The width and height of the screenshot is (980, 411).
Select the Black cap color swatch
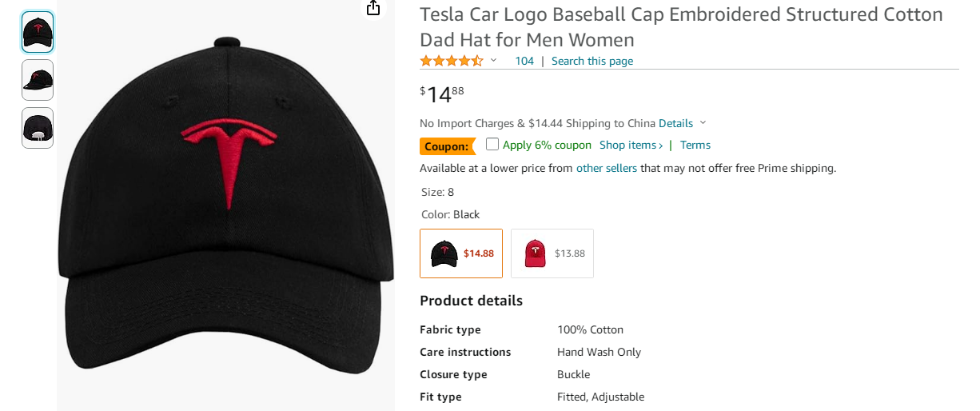pyautogui.click(x=461, y=253)
